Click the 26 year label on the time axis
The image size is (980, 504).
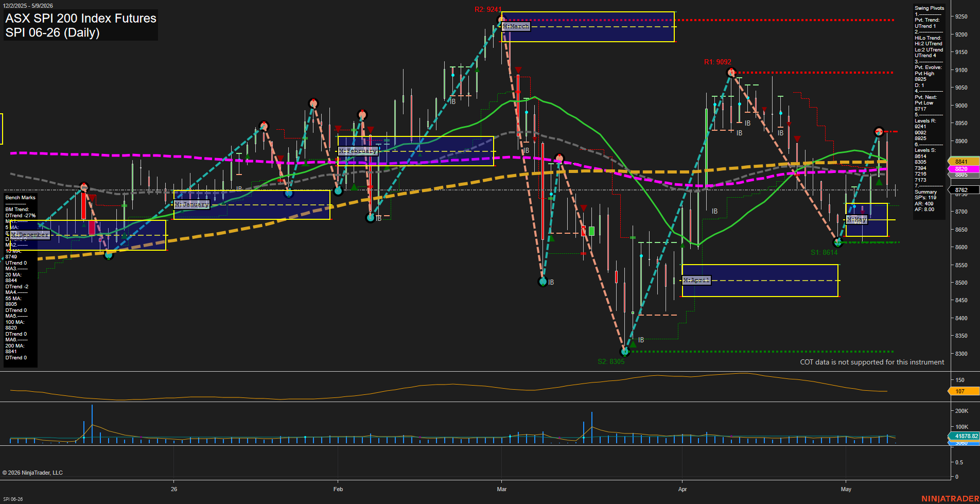(174, 489)
